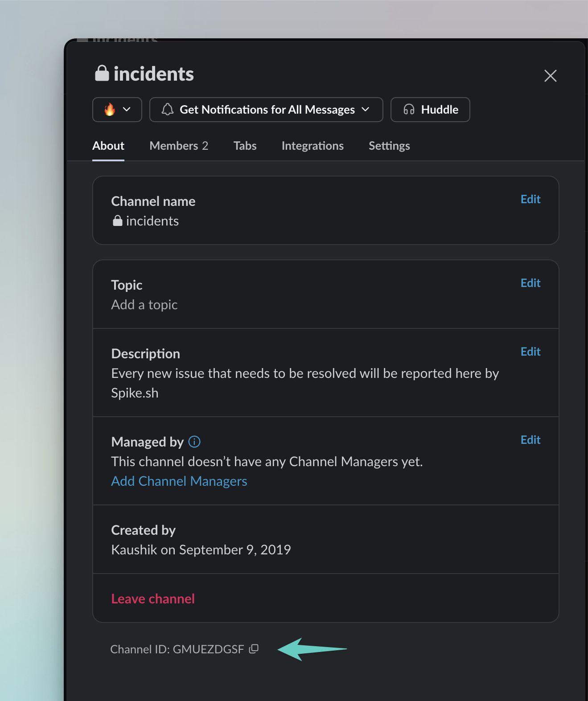
Task: Edit the Managed by section
Action: [x=530, y=440]
